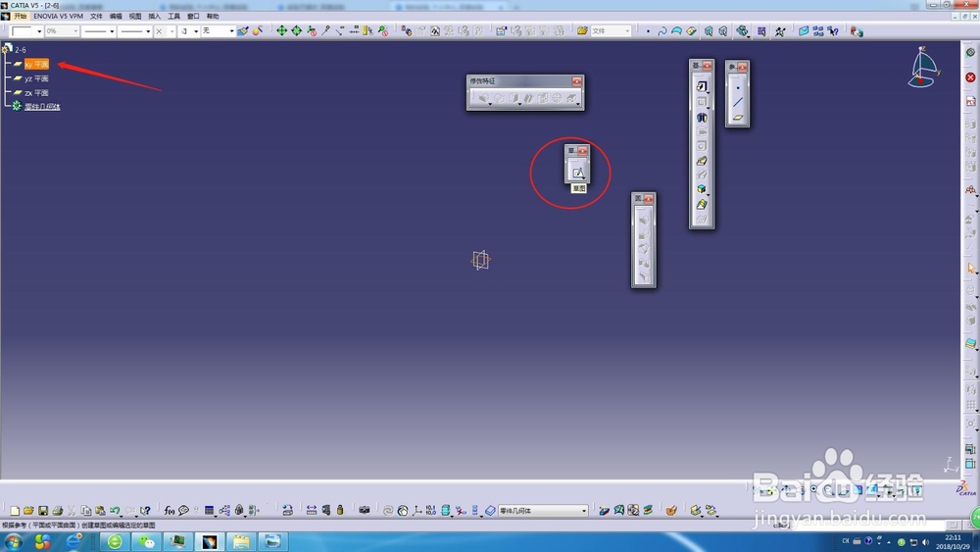Click the apply material icon
Screen dimensions: 980x552
671,510
